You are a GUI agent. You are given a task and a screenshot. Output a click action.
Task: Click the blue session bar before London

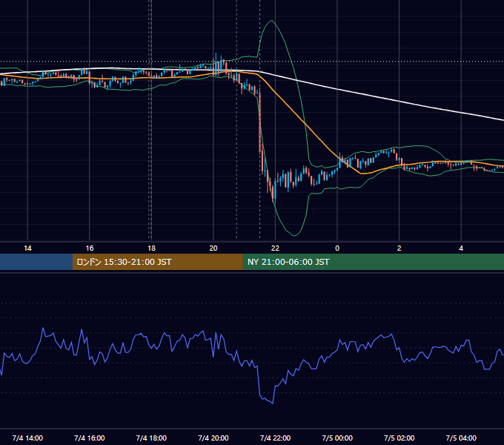pyautogui.click(x=36, y=262)
